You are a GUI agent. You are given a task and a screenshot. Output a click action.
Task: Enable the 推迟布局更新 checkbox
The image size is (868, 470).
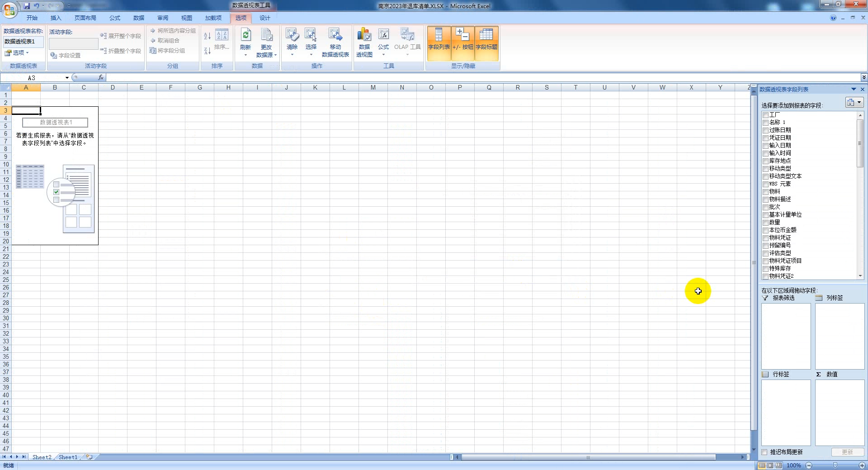tap(764, 452)
